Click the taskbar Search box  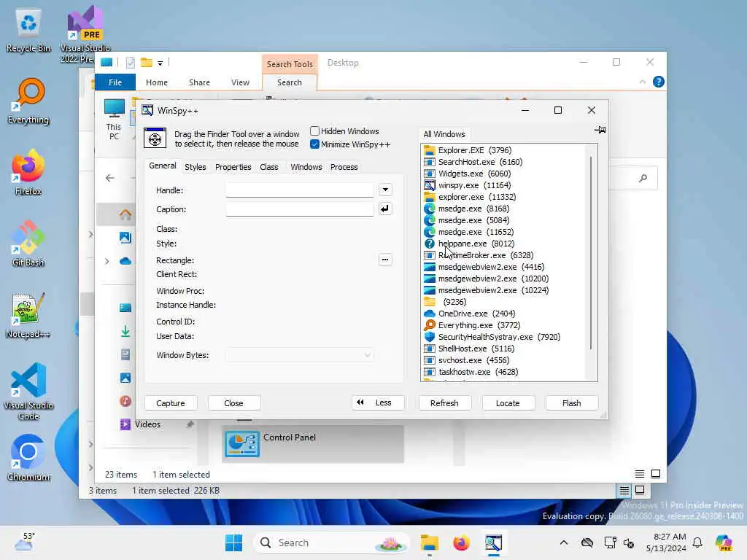coord(333,542)
